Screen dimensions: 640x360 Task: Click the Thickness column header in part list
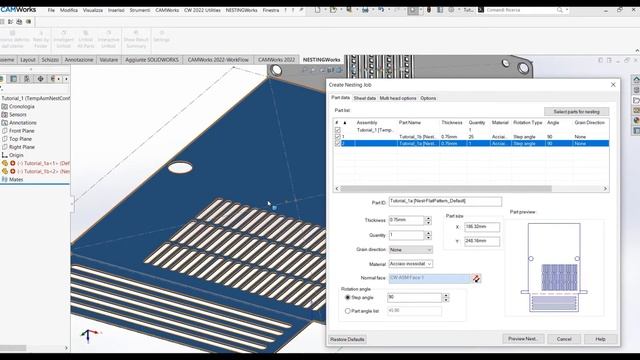point(452,122)
